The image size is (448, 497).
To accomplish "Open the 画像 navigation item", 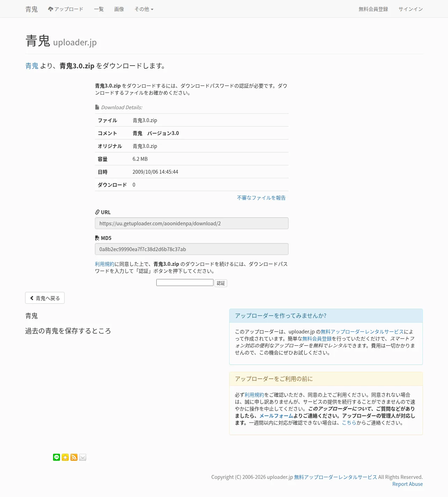I will click(119, 9).
